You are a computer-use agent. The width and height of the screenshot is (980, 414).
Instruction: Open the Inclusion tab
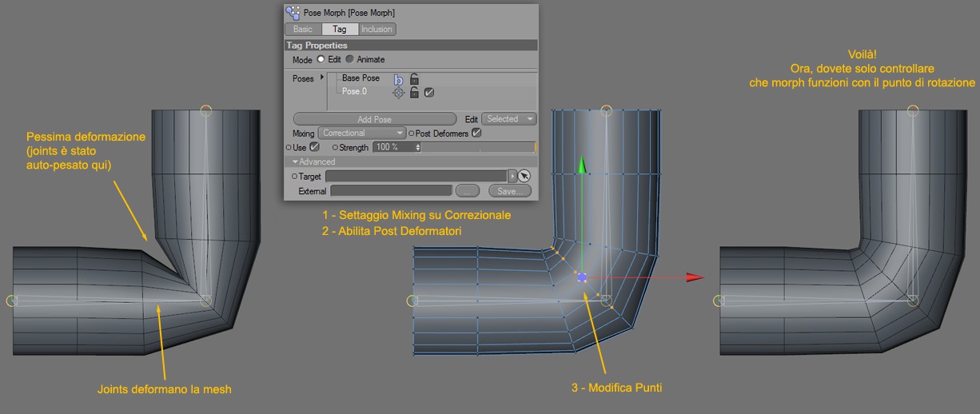point(376,29)
